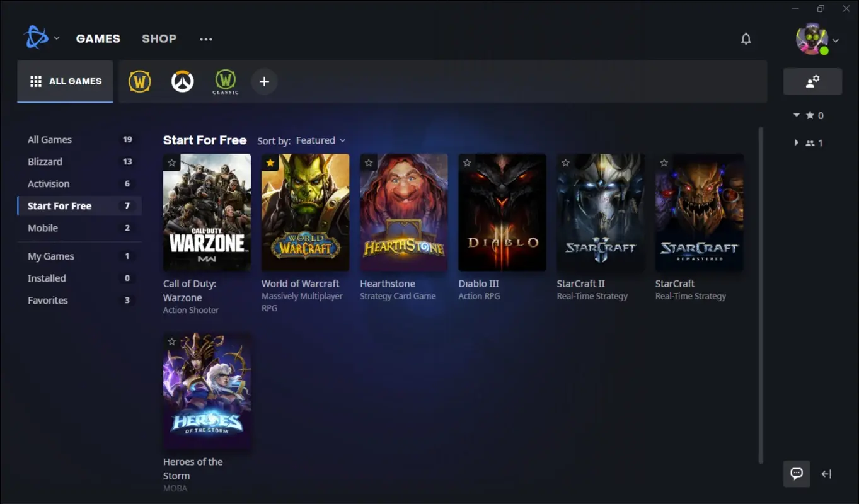This screenshot has height=504, width=859.
Task: Open the whispers chat icon
Action: [x=796, y=474]
